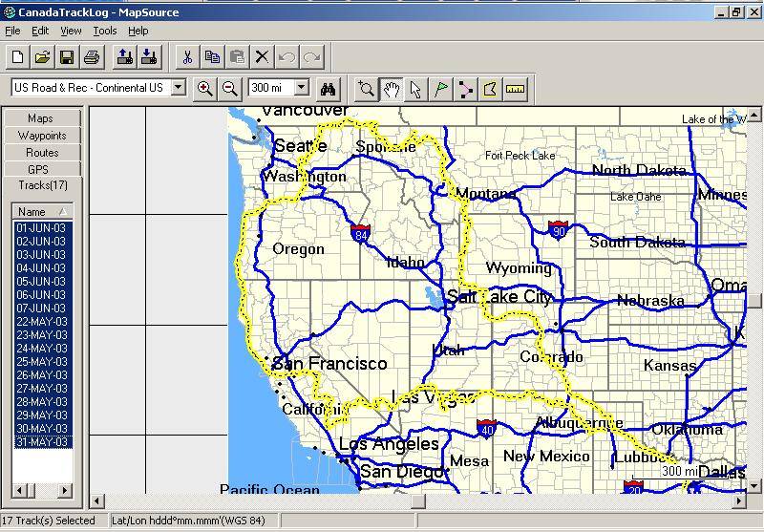
Task: Click Lat/Lon WGS 84 status bar field
Action: (195, 521)
